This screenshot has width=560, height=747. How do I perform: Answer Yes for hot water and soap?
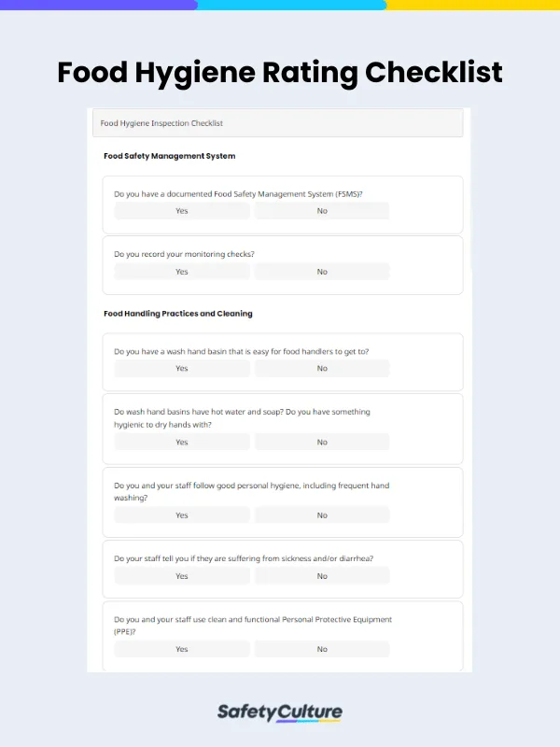182,443
